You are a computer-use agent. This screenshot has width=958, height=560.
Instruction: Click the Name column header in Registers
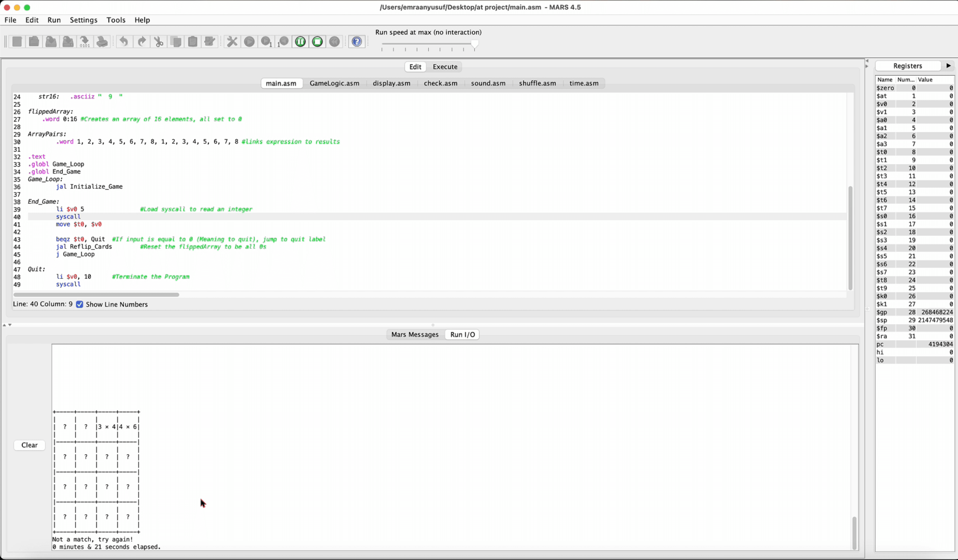pyautogui.click(x=885, y=80)
